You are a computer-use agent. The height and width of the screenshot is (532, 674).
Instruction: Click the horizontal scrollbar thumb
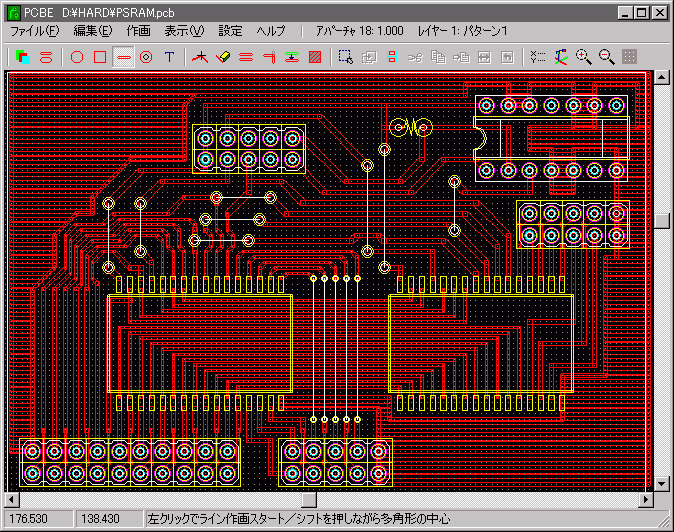coord(309,500)
